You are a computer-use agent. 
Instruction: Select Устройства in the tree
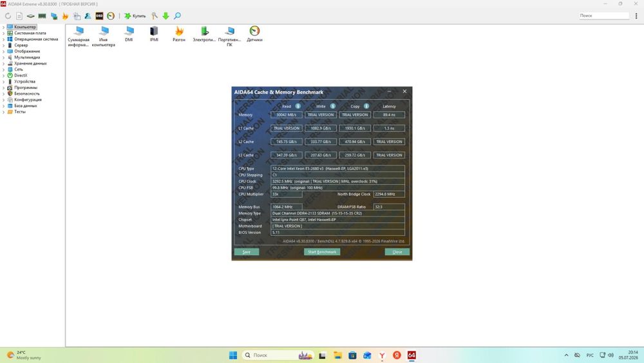[24, 81]
